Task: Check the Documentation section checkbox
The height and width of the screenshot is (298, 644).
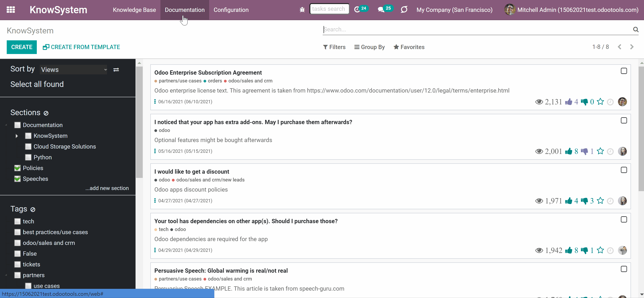Action: tap(17, 125)
